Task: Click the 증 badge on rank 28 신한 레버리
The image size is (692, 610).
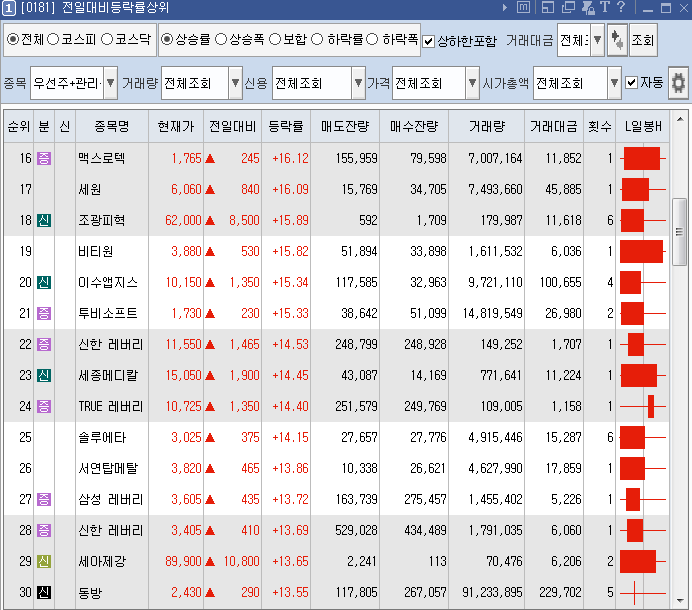Action: [44, 531]
